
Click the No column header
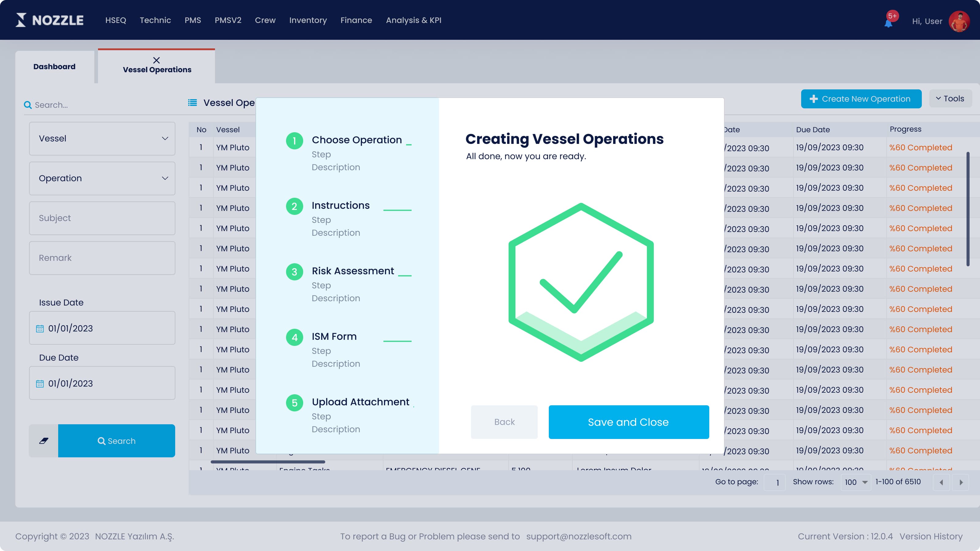click(x=201, y=130)
